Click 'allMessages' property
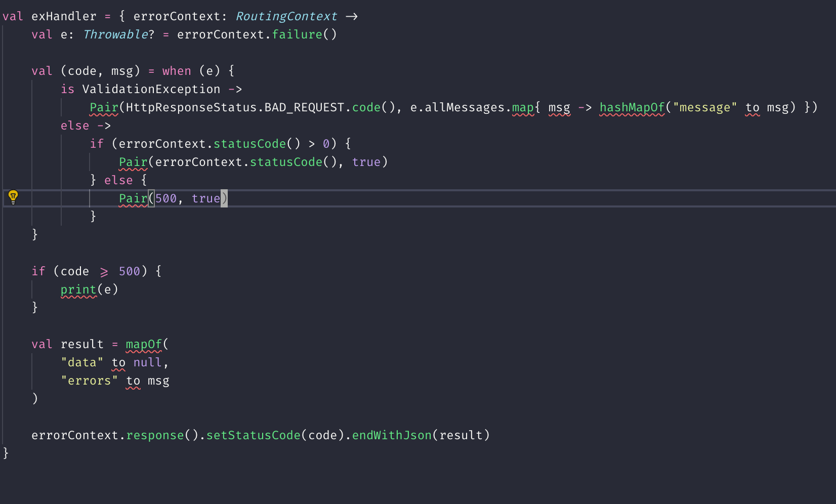 click(465, 107)
